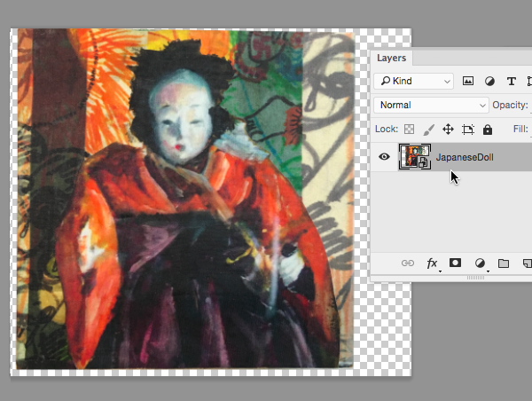Switch to the Layers tab
Viewport: 532px width, 401px height.
click(x=392, y=58)
